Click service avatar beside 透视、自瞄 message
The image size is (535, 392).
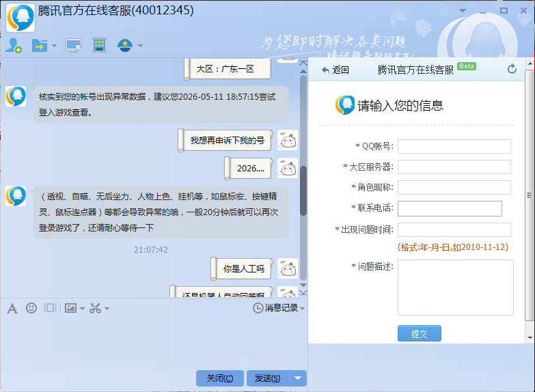coord(16,196)
